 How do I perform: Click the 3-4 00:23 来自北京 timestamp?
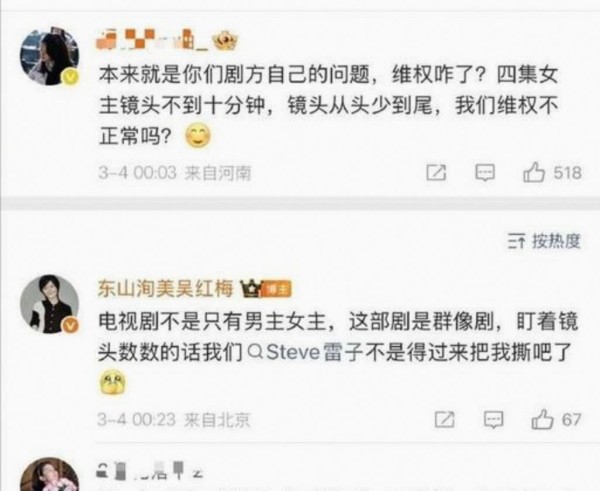[x=174, y=420]
